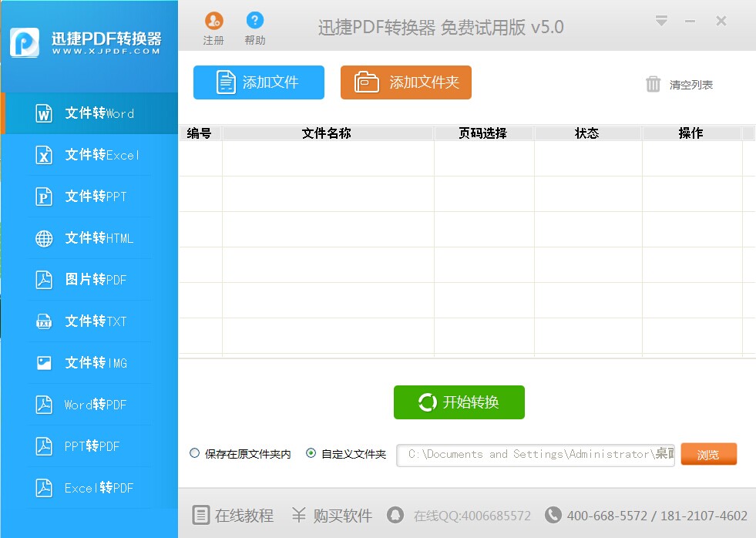Click 浏览 to choose output folder
This screenshot has width=756, height=538.
(x=708, y=454)
